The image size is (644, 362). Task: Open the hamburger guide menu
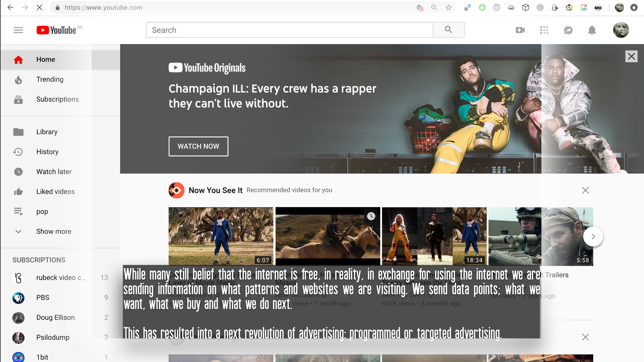tap(18, 30)
